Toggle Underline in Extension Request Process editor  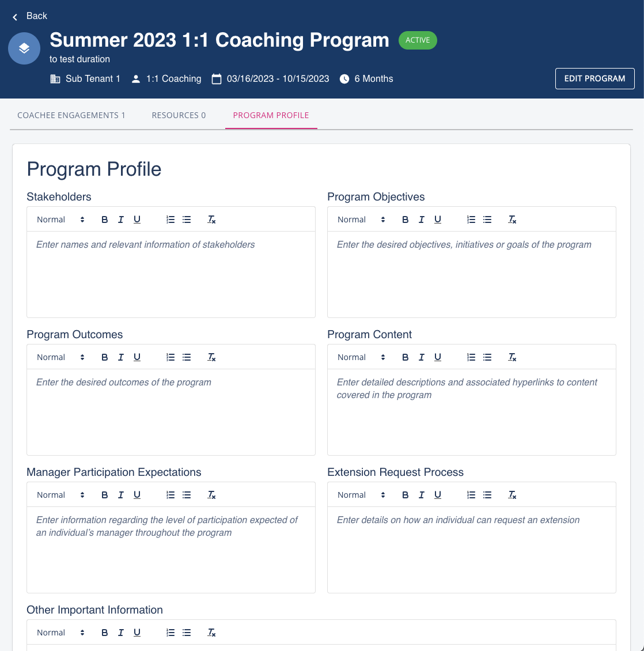(438, 495)
